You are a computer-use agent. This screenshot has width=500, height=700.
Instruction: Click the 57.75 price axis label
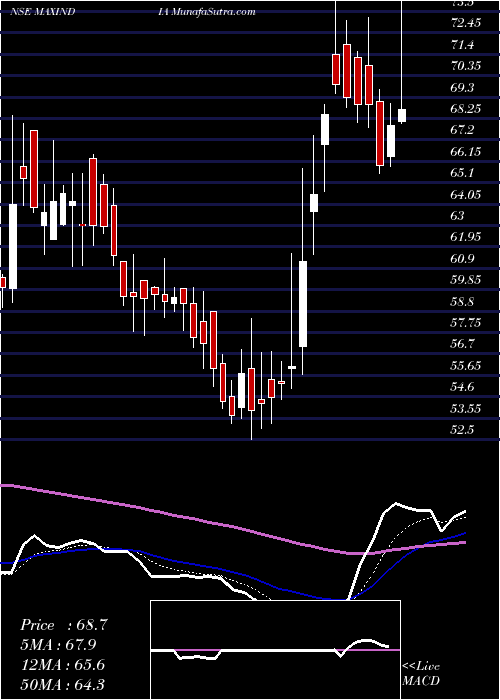(466, 322)
